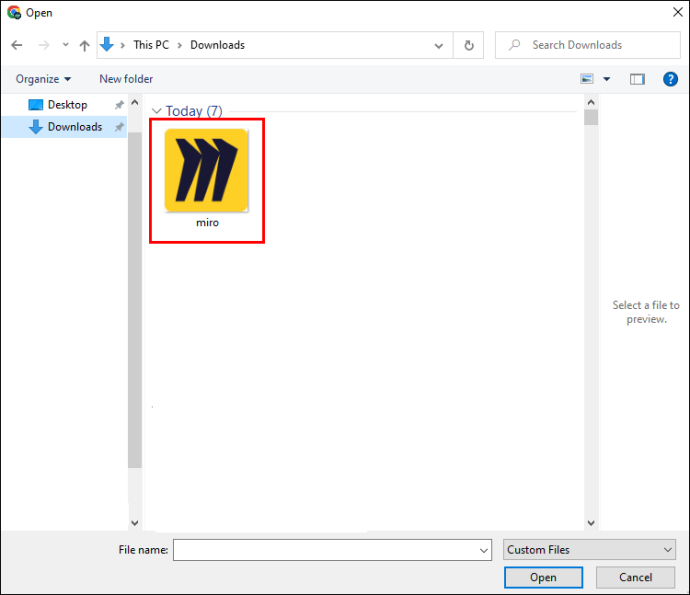Select Desktop in the navigation pane
The width and height of the screenshot is (690, 595).
[x=67, y=105]
